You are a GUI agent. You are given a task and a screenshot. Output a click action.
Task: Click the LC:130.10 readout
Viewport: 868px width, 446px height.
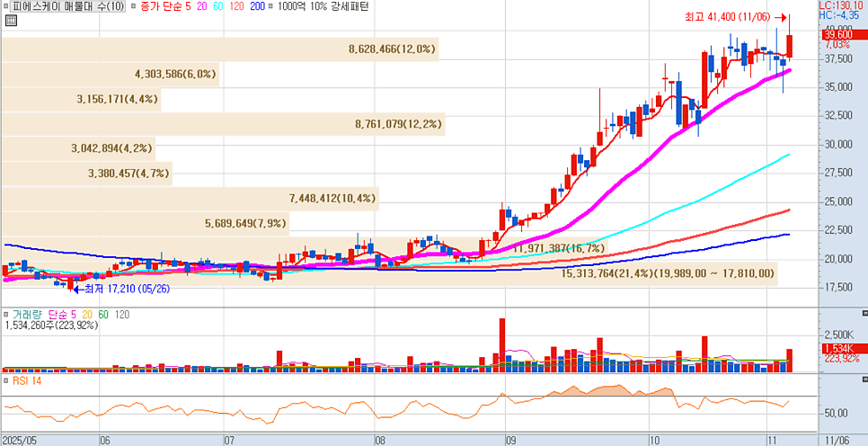click(843, 5)
